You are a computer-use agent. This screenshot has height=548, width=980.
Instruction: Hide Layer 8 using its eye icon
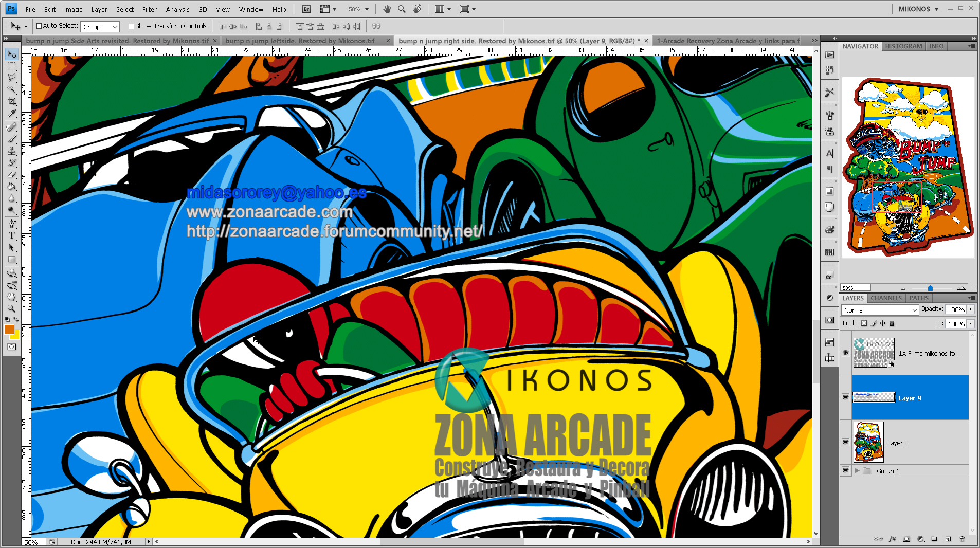pyautogui.click(x=845, y=442)
